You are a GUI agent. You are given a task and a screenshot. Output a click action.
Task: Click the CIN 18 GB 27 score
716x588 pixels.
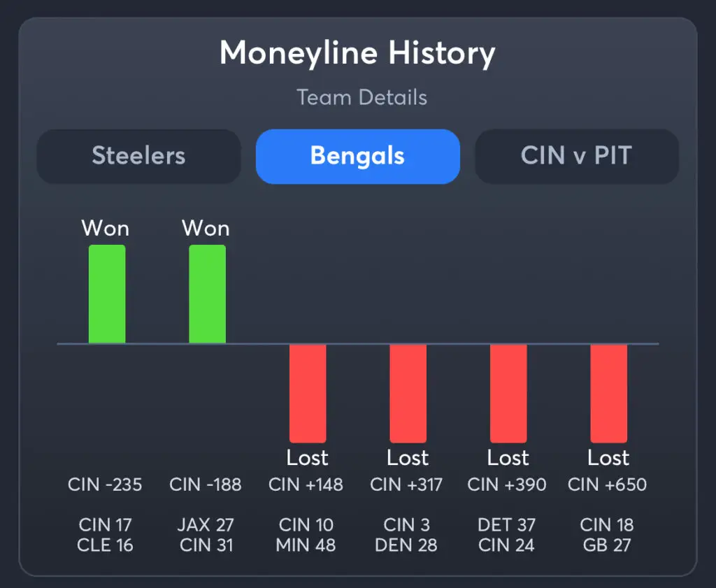[607, 535]
